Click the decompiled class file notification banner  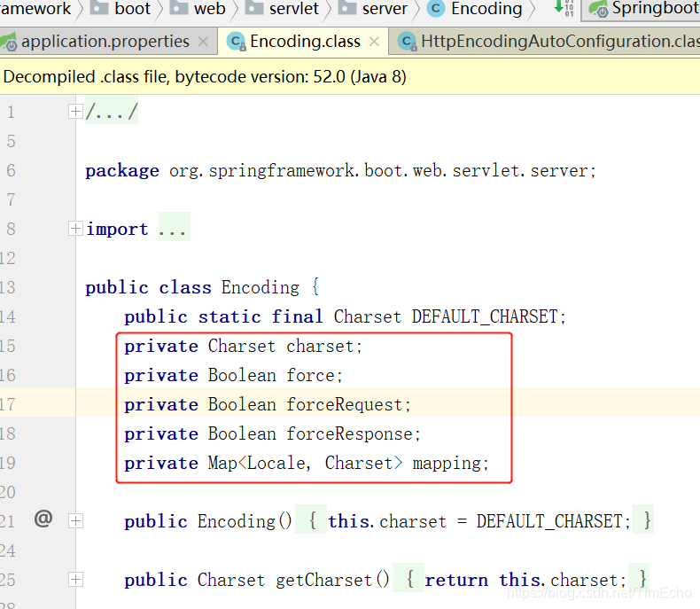(350, 77)
